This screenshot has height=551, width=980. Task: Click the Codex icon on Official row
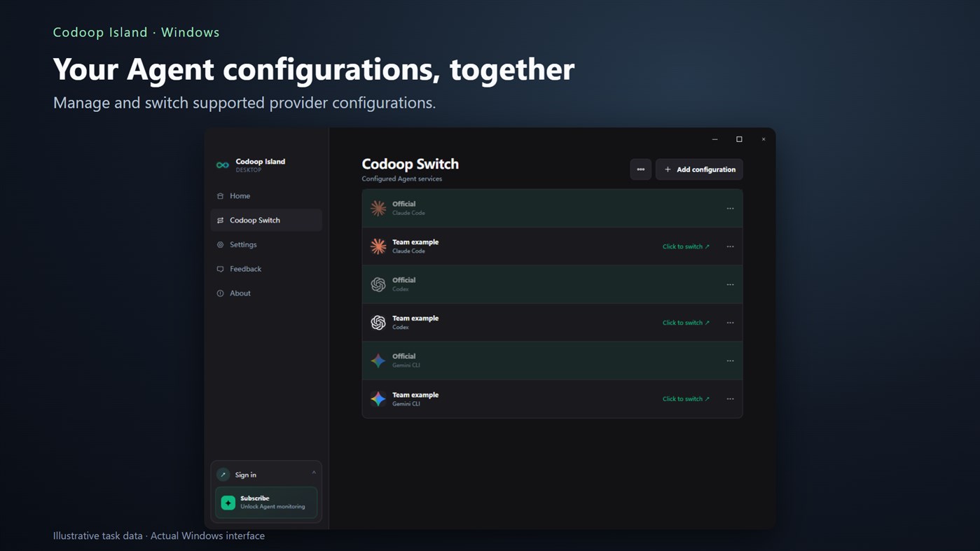click(378, 284)
